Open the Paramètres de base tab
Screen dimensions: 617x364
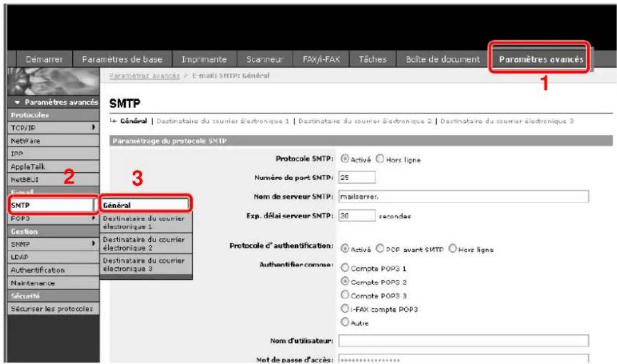[x=122, y=59]
